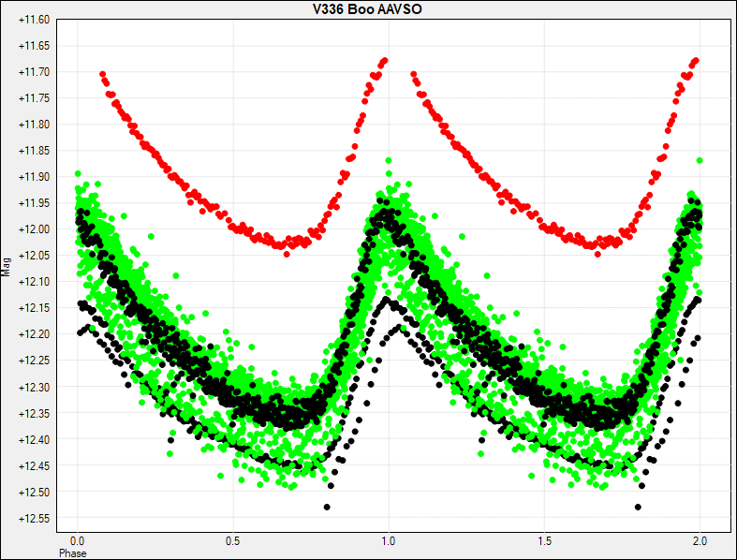737x560 pixels.
Task: Click the chart title V336 Boo AAVSO
Action: (x=367, y=9)
